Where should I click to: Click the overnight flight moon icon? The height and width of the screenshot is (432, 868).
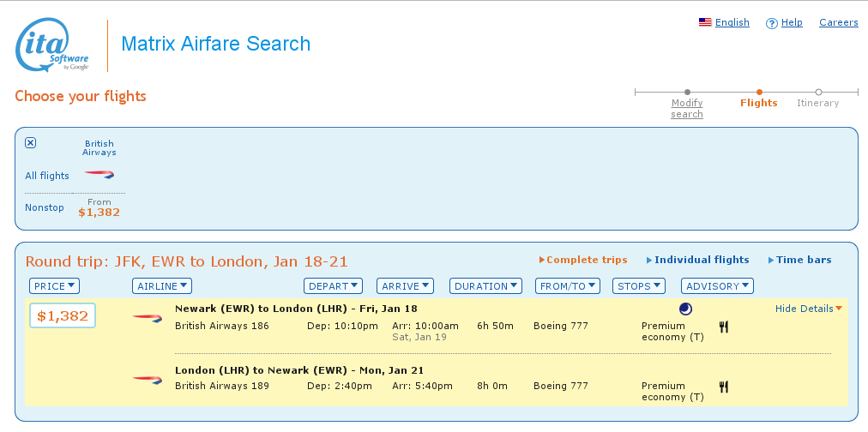coord(685,309)
